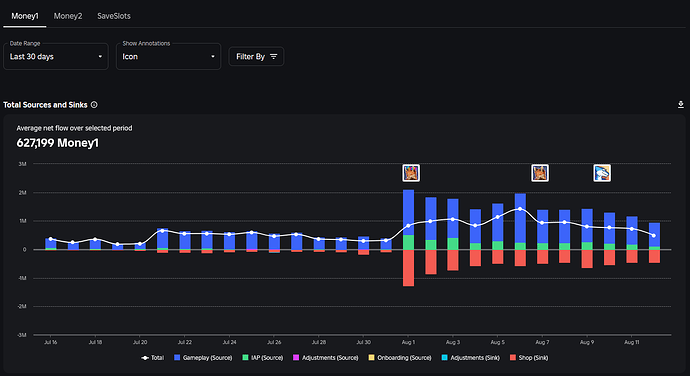Viewport: 690px width, 376px height.
Task: Click the info icon beside Total Sources and Sinks
Action: coord(94,105)
